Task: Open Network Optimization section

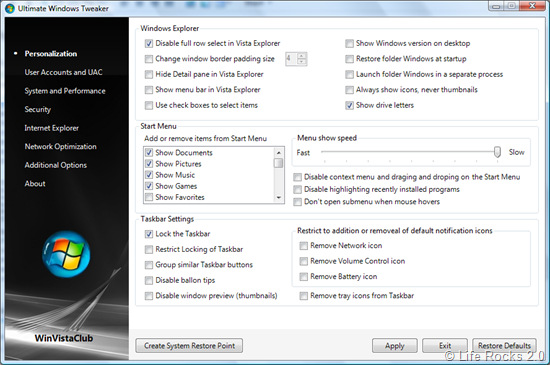Action: [60, 147]
